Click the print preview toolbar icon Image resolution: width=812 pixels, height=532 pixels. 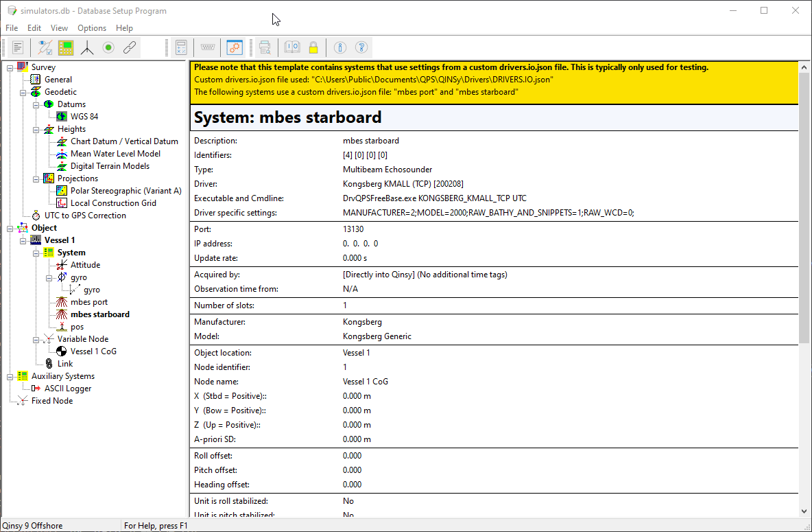pos(265,47)
